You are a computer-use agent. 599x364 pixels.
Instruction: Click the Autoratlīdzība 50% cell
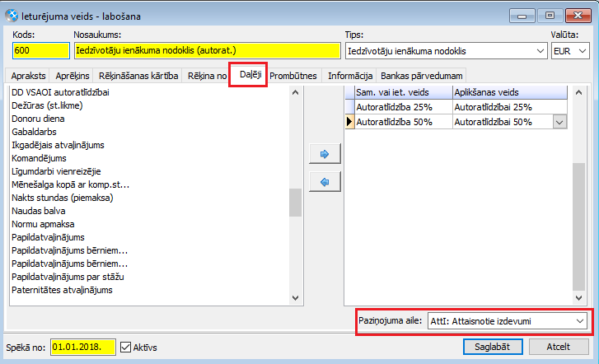coord(404,122)
